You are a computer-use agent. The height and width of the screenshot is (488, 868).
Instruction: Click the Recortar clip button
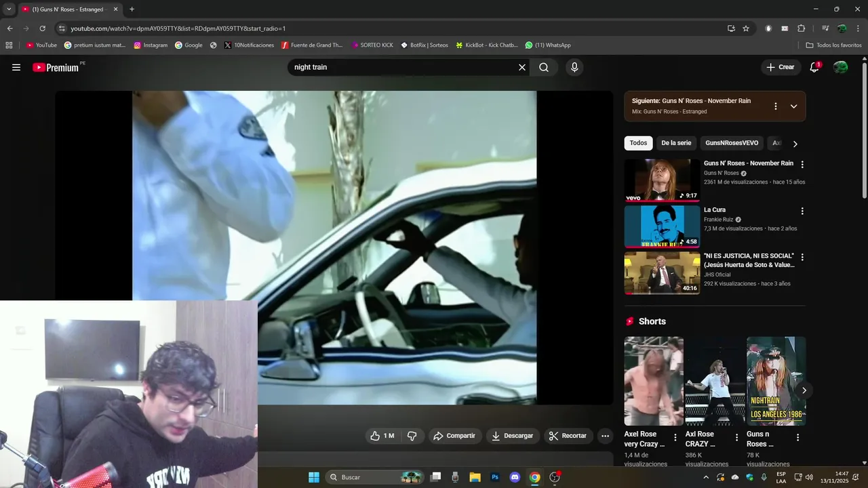click(x=568, y=436)
